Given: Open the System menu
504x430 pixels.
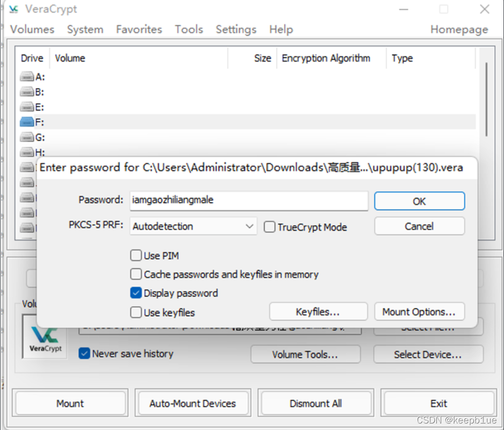Looking at the screenshot, I should coord(85,30).
